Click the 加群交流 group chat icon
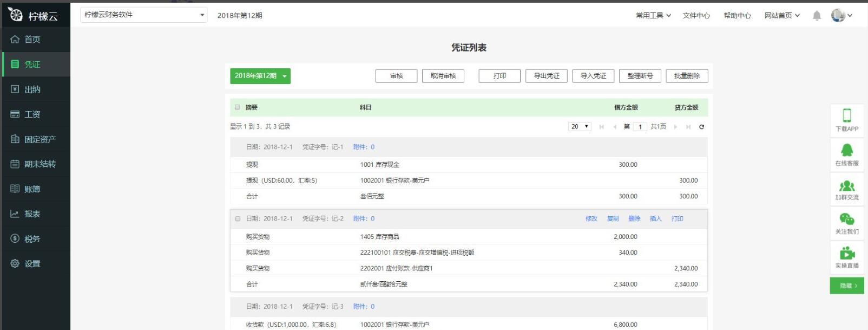 tap(847, 186)
